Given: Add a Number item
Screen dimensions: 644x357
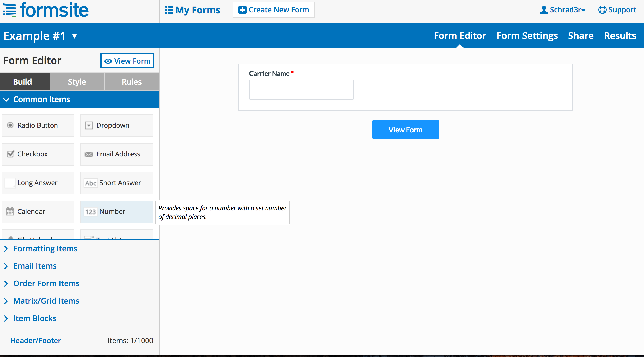Looking at the screenshot, I should click(x=117, y=212).
